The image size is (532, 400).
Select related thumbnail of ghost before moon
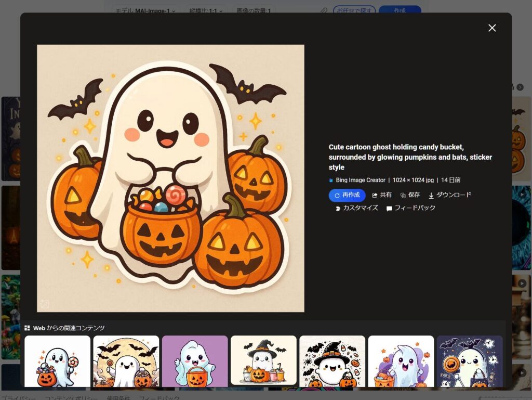pos(126,362)
